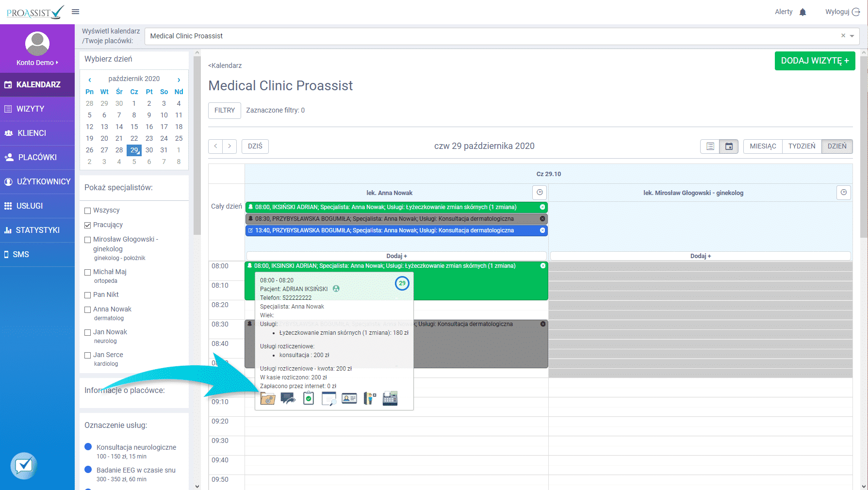The image size is (868, 490).
Task: Check Mirosław Głogowski ginekolog checkbox
Action: click(88, 240)
